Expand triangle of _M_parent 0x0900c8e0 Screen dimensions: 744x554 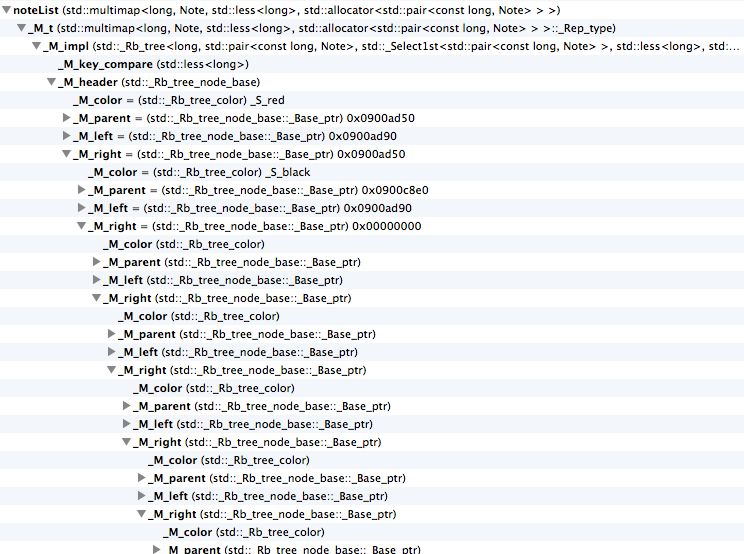pos(82,190)
